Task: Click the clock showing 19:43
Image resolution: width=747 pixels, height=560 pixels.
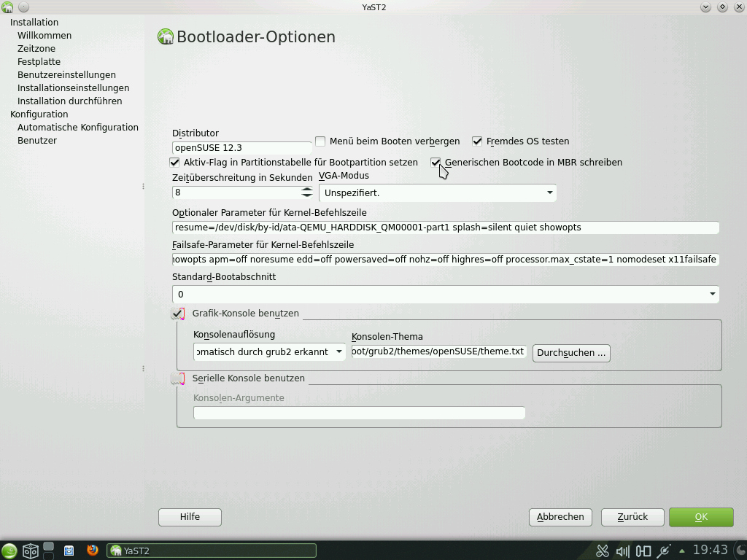Action: click(711, 551)
